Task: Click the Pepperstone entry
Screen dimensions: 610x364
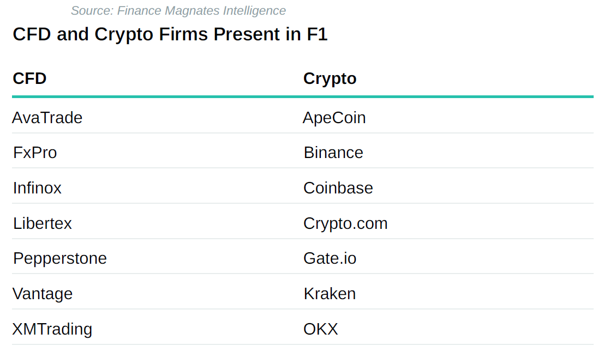Action: click(60, 258)
